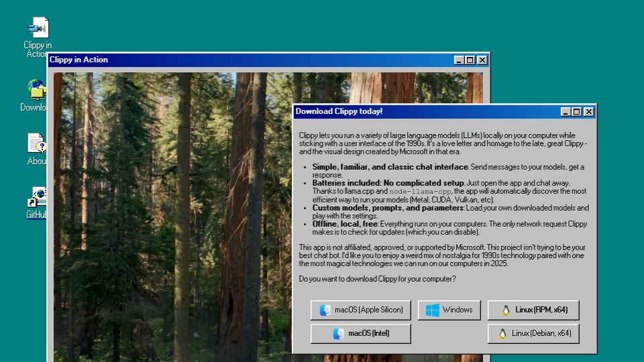Viewport: 644px width, 362px height.
Task: Click the 'node-llama-cpp' monospace text
Action: point(420,191)
